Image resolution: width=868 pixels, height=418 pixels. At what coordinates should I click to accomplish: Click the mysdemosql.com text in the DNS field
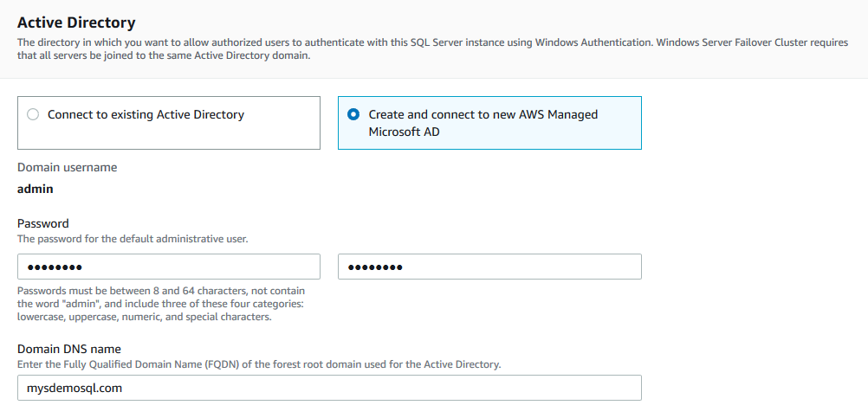coord(75,388)
